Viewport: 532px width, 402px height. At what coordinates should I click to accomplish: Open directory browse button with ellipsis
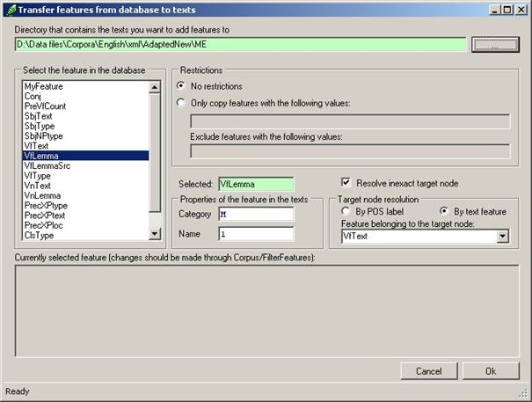pyautogui.click(x=495, y=45)
